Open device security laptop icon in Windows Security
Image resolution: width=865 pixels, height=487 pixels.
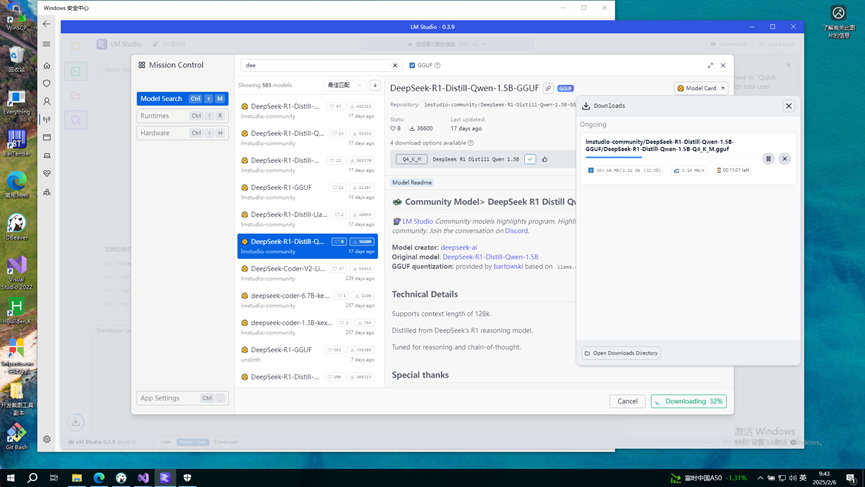coord(47,156)
